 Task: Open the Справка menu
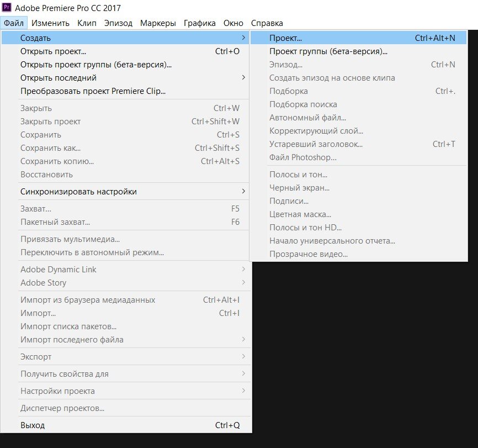267,23
